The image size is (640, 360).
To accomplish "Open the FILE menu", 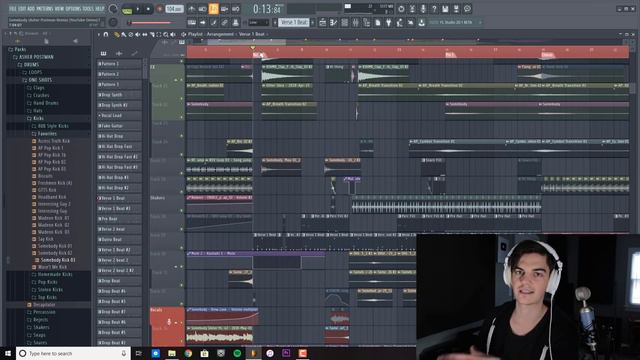I will point(13,9).
